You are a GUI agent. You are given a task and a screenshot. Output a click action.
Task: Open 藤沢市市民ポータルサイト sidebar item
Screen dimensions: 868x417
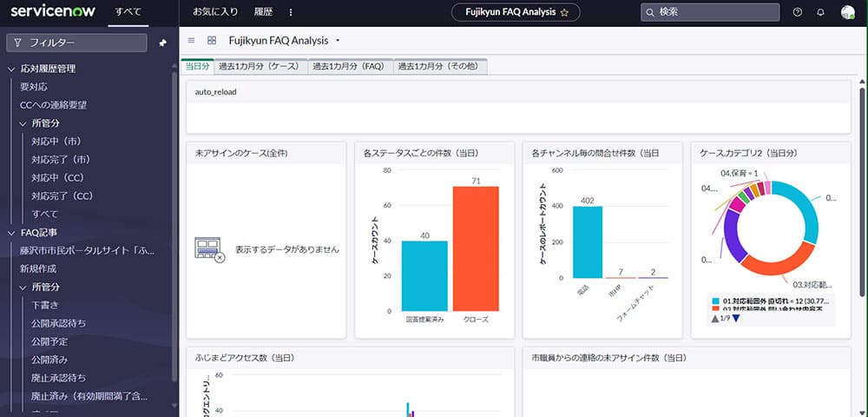click(88, 250)
